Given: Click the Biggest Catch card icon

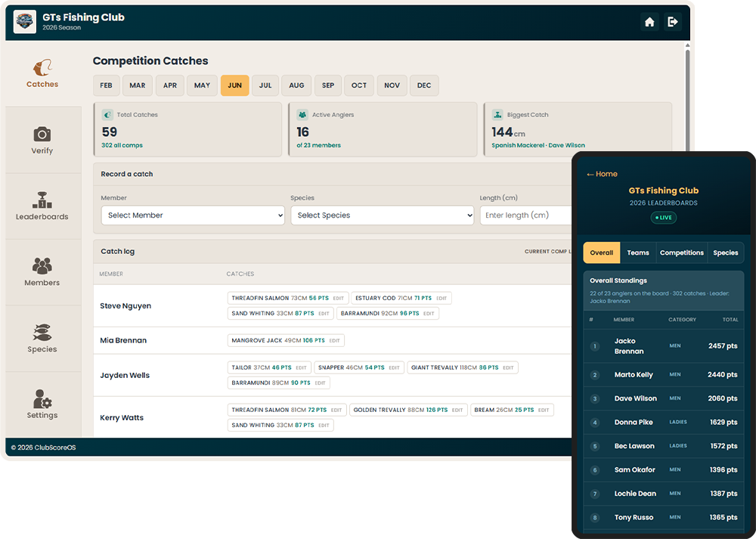Looking at the screenshot, I should 497,115.
